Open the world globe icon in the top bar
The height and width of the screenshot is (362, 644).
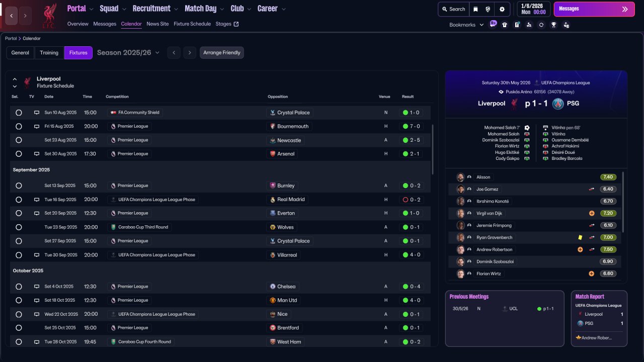[x=488, y=9]
